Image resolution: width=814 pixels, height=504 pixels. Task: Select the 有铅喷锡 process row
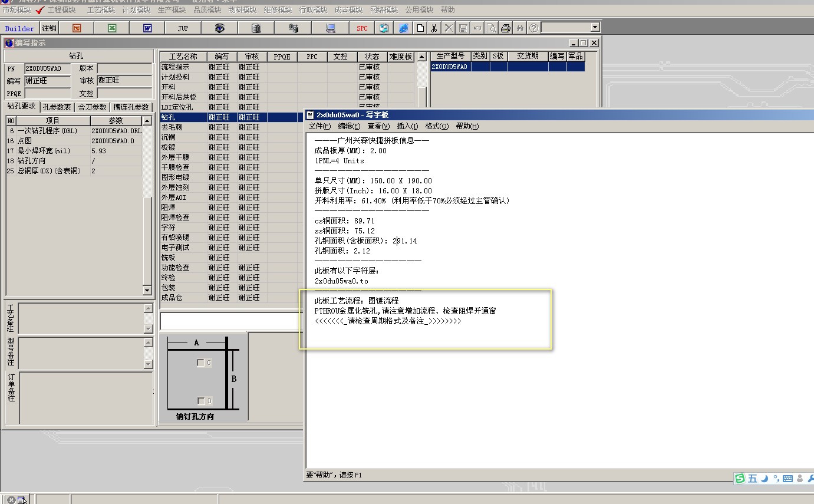233,238
